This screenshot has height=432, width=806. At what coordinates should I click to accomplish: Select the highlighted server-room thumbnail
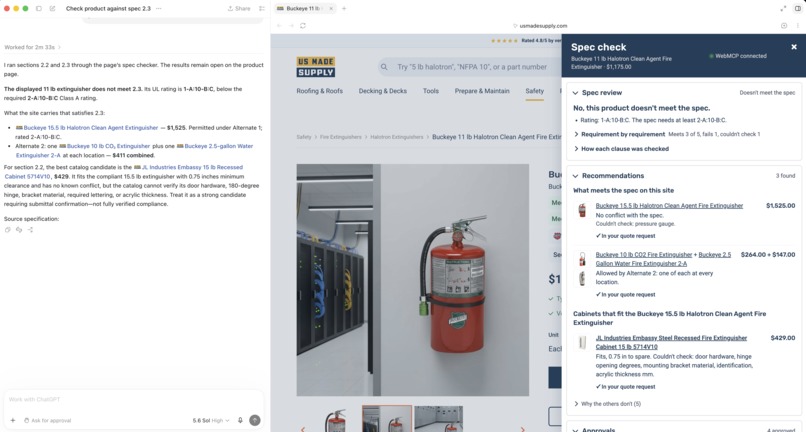[387, 419]
